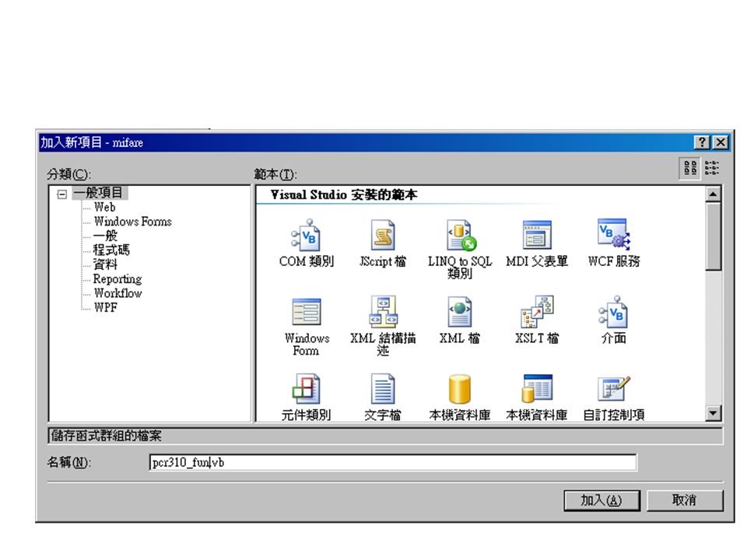The image size is (747, 560).
Task: Select the yellow cylinder 本機資料庫 template
Action: pyautogui.click(x=460, y=389)
